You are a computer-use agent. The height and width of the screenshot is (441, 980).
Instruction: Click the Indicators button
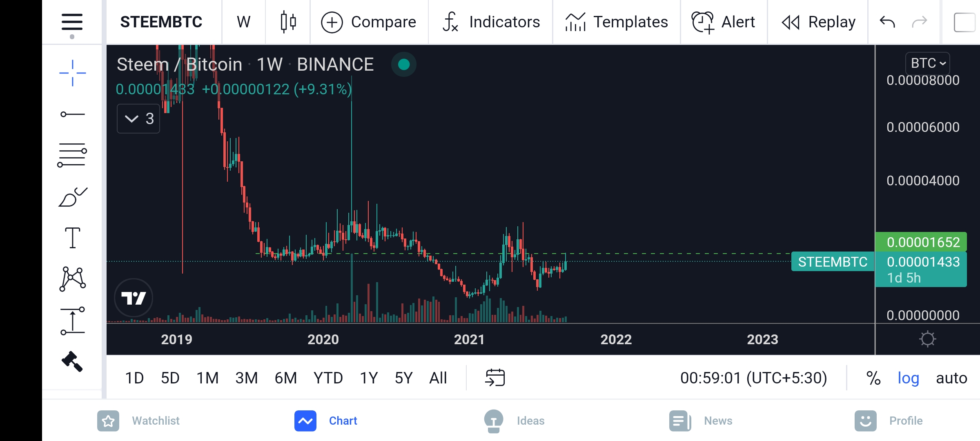click(491, 22)
